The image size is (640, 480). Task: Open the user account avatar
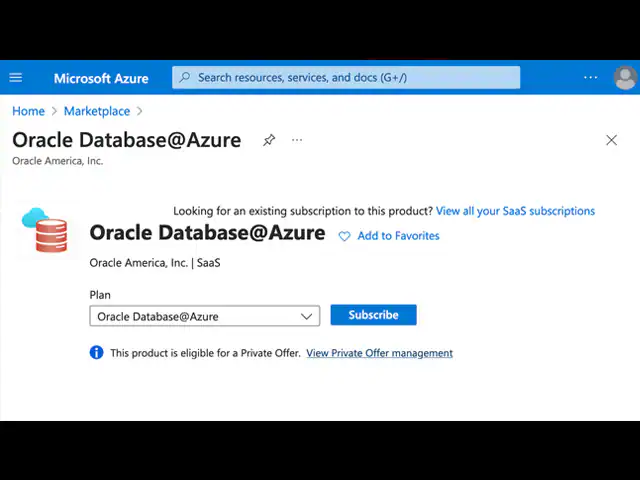click(625, 78)
